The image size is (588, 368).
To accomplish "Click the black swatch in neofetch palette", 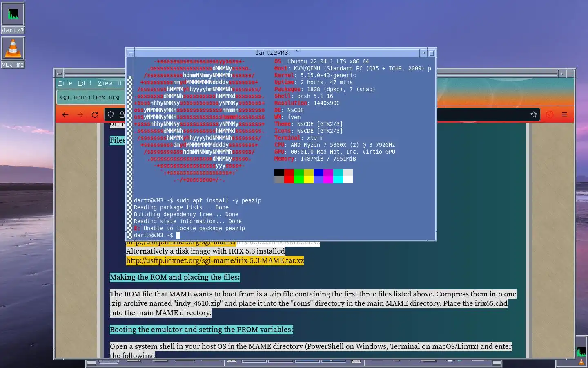I will [279, 173].
